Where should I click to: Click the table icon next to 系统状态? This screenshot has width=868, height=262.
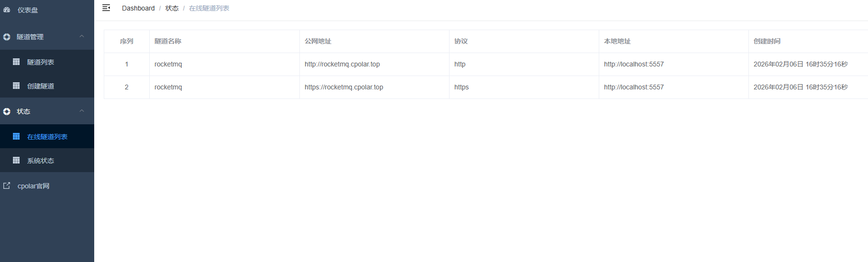click(x=16, y=160)
